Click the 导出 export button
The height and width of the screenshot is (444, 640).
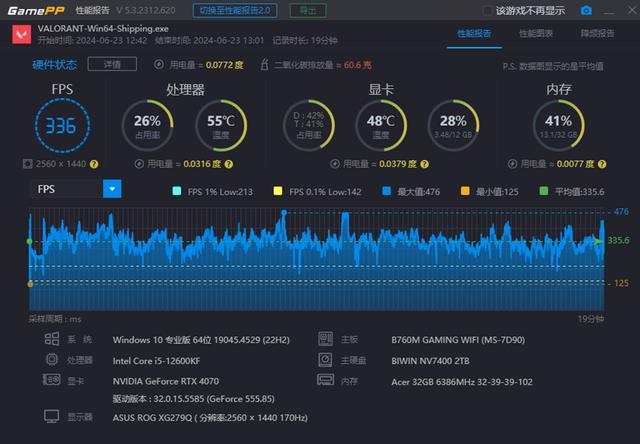click(308, 11)
